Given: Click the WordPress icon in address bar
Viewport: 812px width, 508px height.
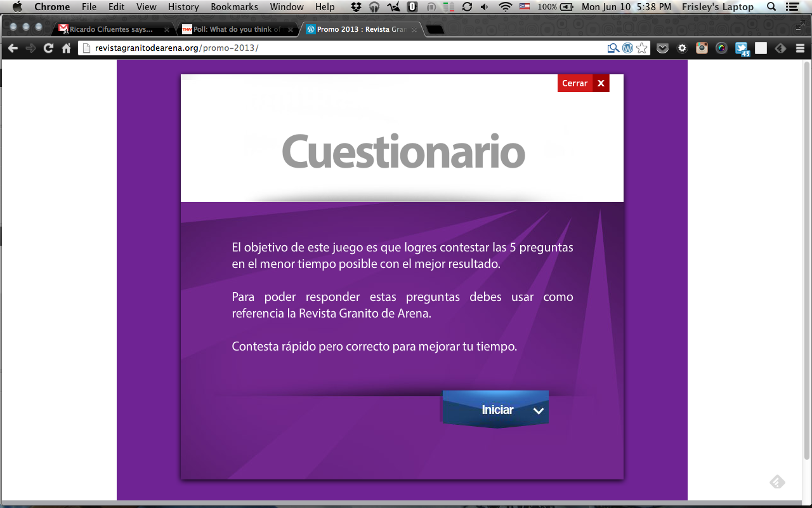Looking at the screenshot, I should [x=627, y=48].
